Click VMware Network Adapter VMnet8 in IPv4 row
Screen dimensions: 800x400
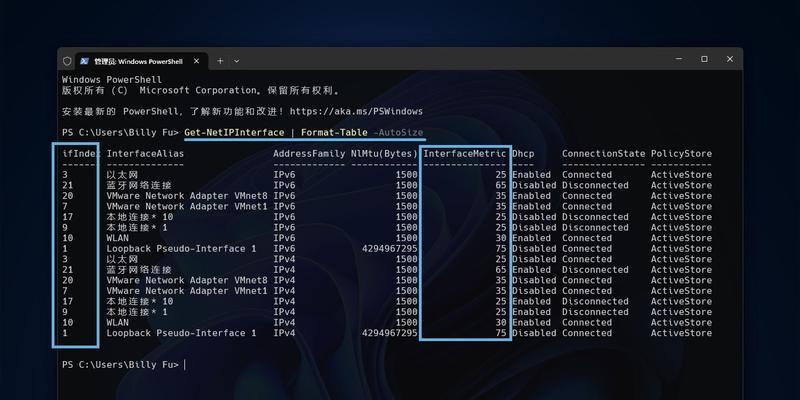[x=187, y=281]
